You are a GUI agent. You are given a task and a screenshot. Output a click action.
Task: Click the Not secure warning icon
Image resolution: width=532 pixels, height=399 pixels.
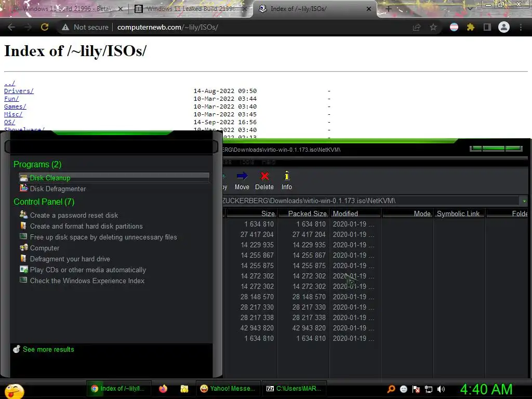pos(65,27)
